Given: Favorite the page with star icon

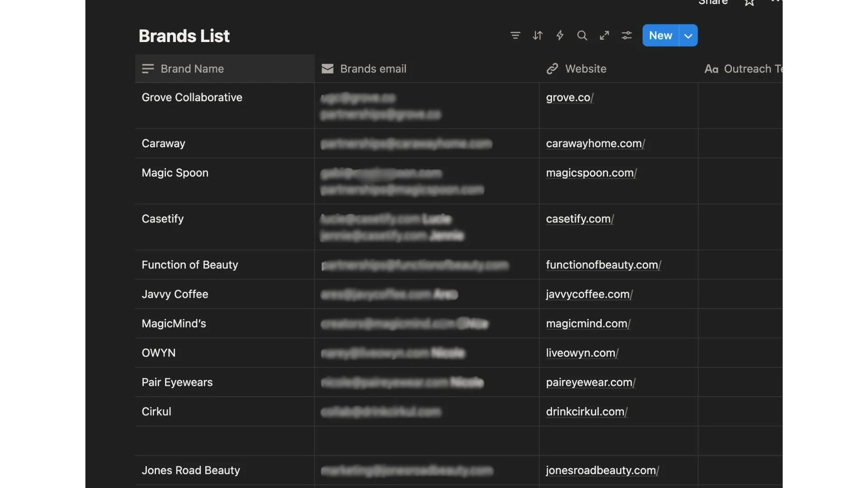Looking at the screenshot, I should (749, 3).
